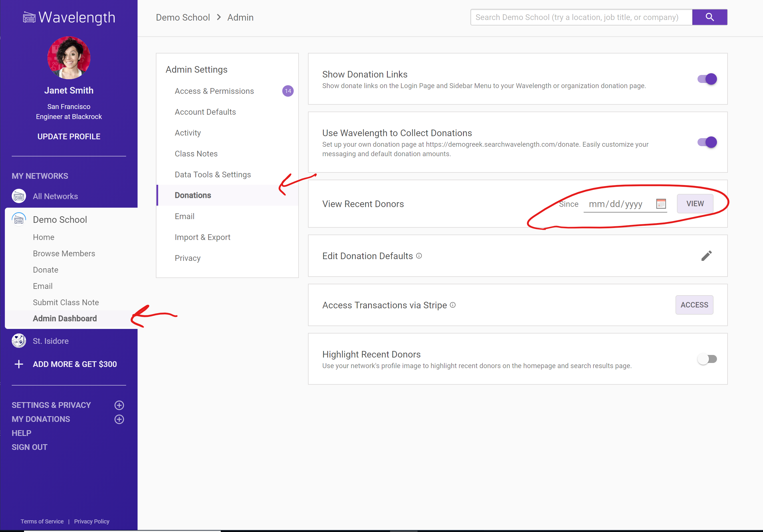Click the Search Demo School field
The width and height of the screenshot is (763, 532).
pyautogui.click(x=581, y=17)
